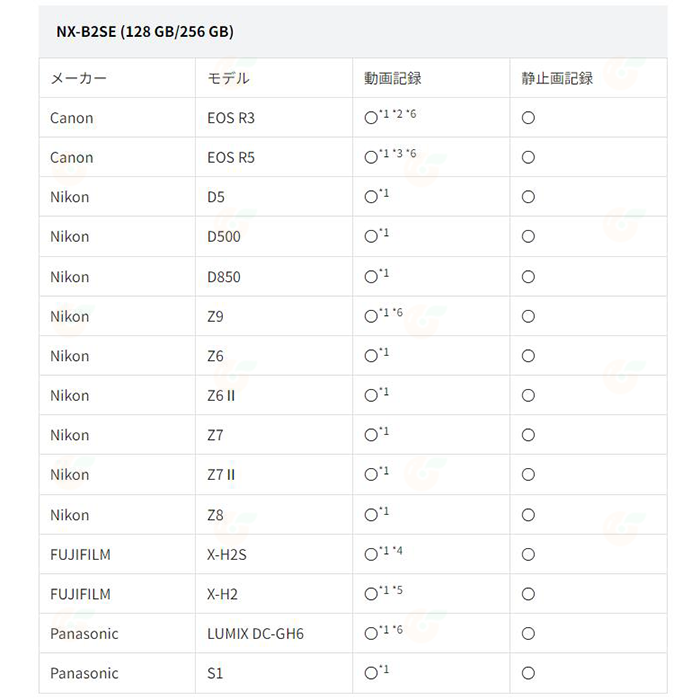Click the still-image circle mark for EOS R3

[528, 118]
